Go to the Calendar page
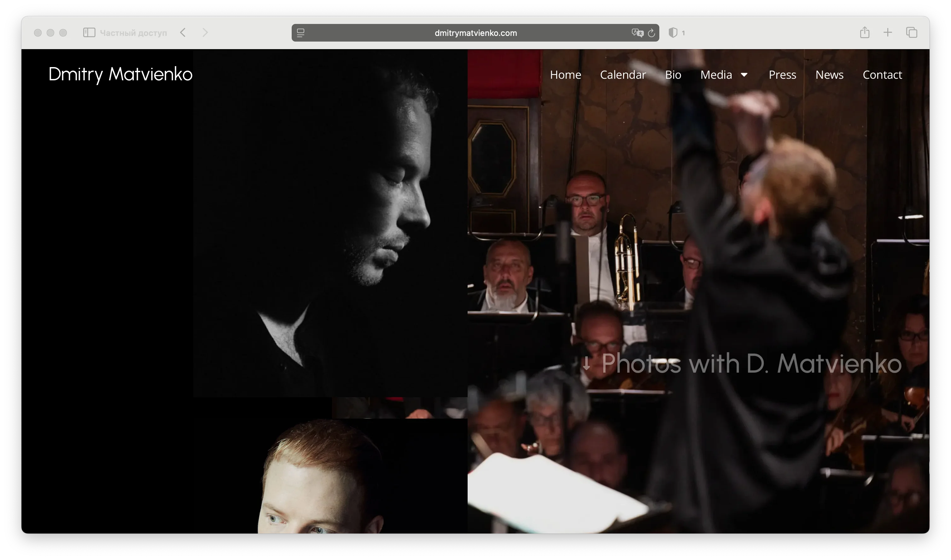 (623, 75)
